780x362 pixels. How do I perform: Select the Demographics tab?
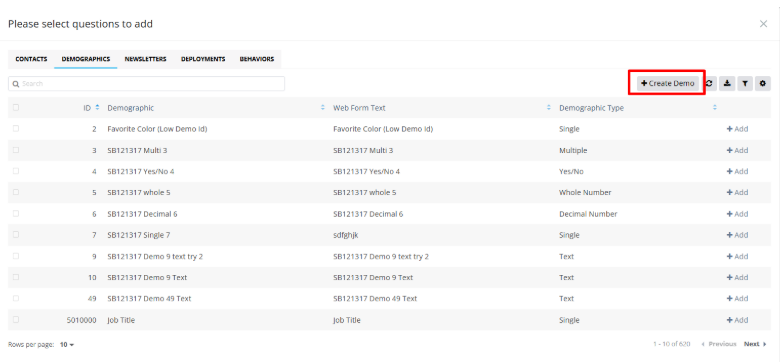86,59
